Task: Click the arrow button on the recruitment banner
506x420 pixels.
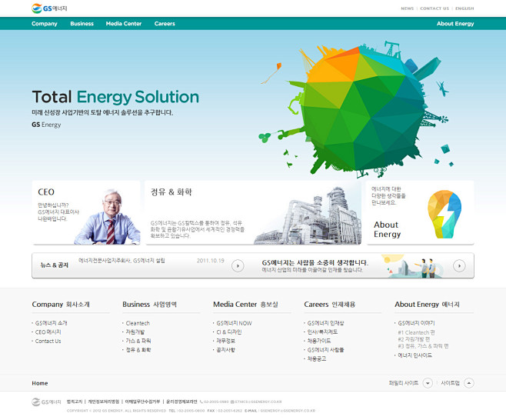Action: pos(459,265)
